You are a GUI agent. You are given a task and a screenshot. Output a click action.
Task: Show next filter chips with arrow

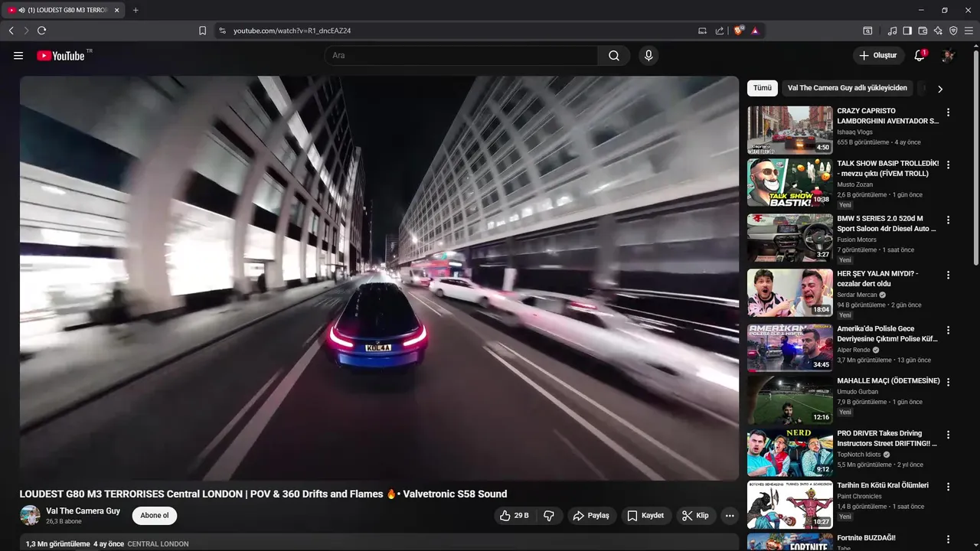(940, 89)
